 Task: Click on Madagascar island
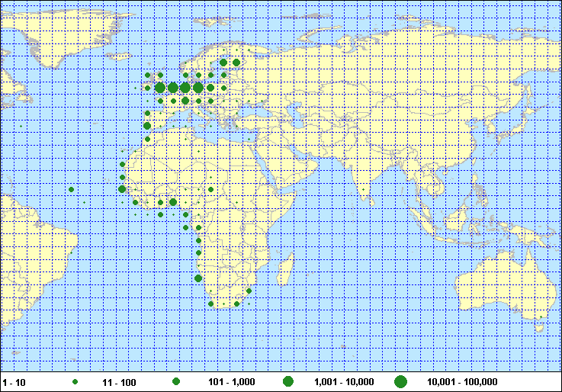point(289,266)
